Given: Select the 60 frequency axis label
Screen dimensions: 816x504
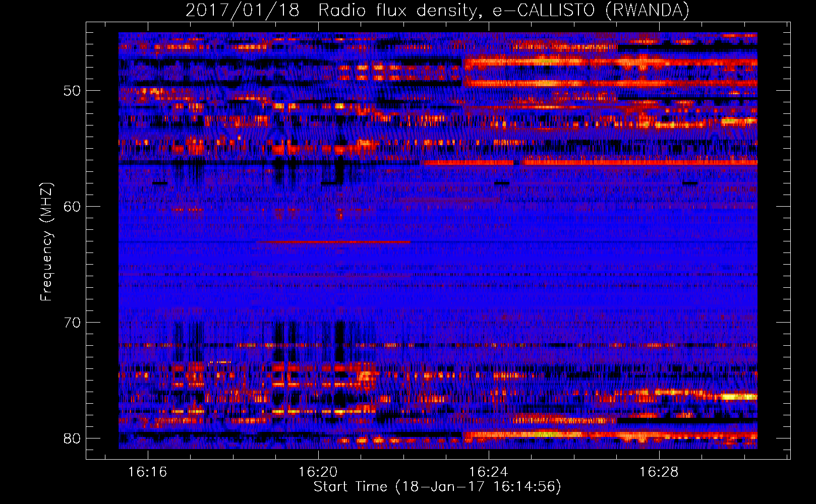Looking at the screenshot, I should coord(72,207).
